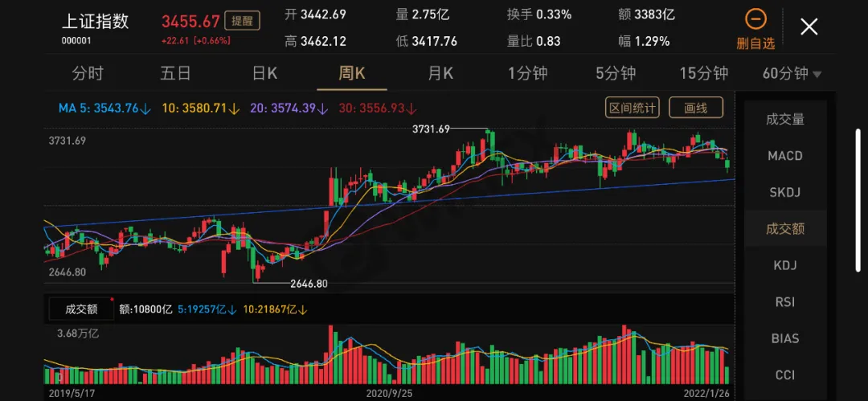Screen dimensions: 868x401
Task: Choose the KDJ indicator option
Action: point(784,265)
